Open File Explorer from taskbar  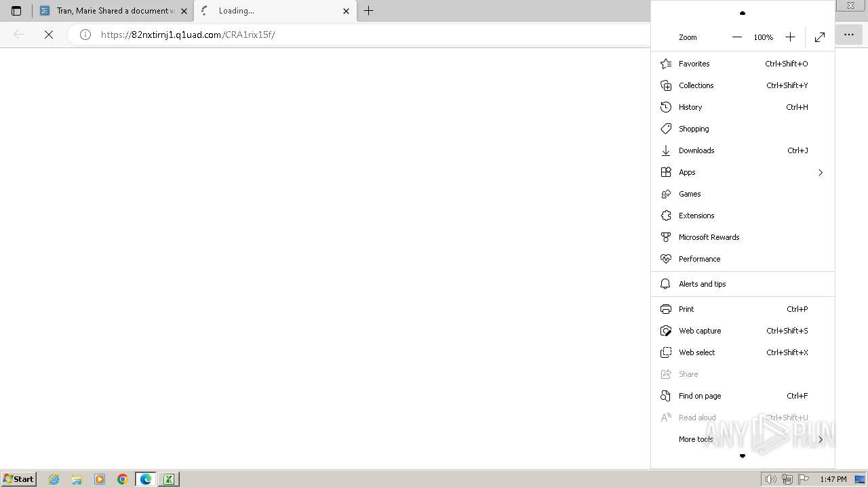coord(77,479)
